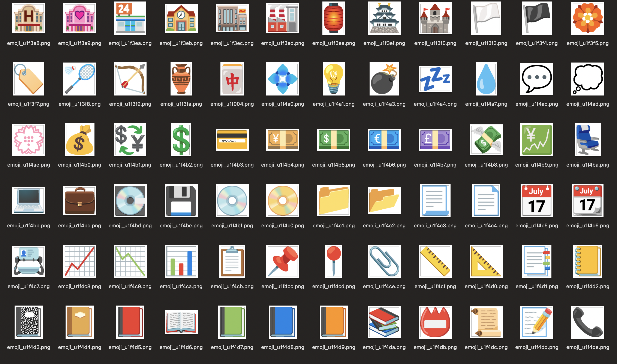Select file emoji_u1f4b3.png label
This screenshot has width=617, height=364.
(232, 165)
